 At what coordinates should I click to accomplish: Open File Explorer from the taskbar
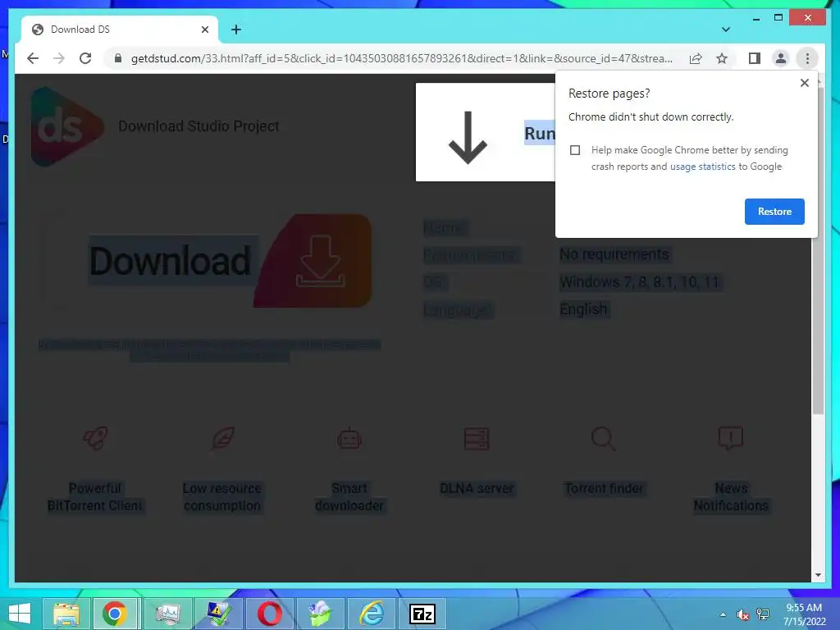(x=66, y=614)
